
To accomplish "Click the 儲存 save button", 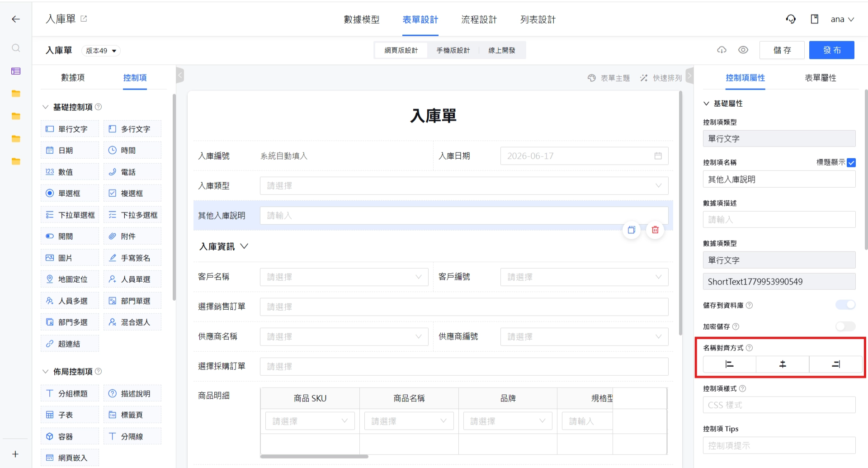I will click(x=782, y=50).
